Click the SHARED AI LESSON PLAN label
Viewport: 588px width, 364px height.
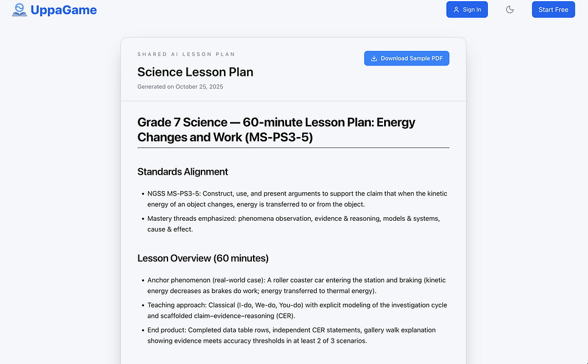(x=186, y=55)
